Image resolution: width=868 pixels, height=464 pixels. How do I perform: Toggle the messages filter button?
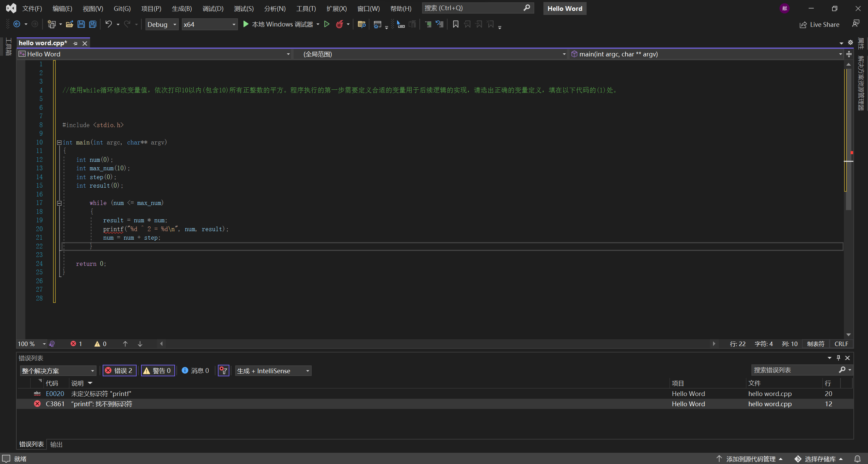[195, 371]
